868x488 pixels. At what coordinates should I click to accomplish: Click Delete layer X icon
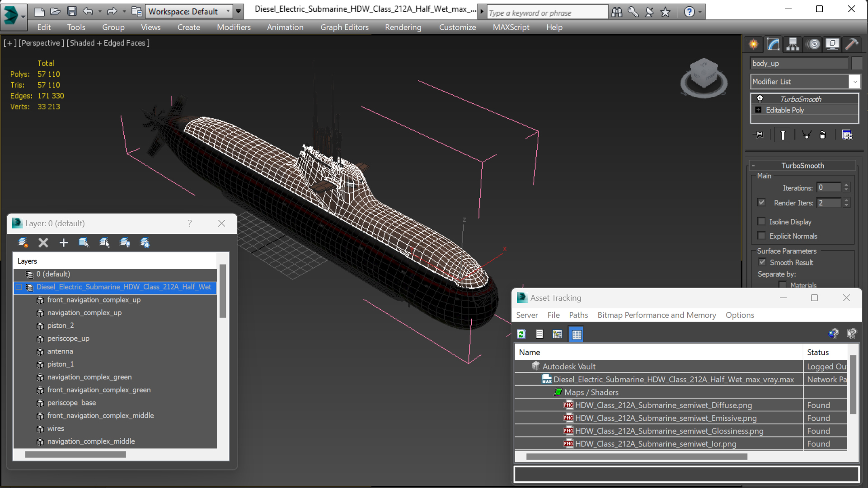point(43,243)
